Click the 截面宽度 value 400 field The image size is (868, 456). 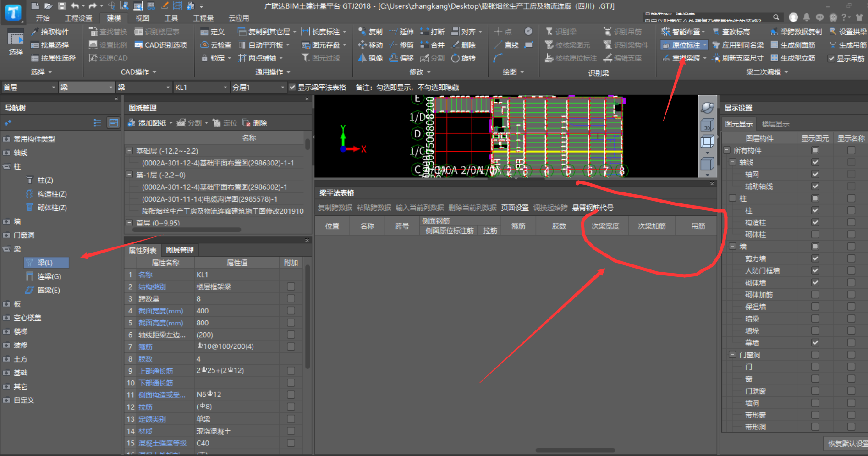click(236, 311)
